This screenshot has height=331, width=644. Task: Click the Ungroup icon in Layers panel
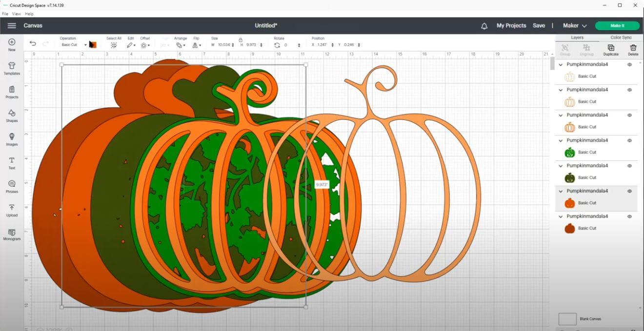tap(586, 50)
